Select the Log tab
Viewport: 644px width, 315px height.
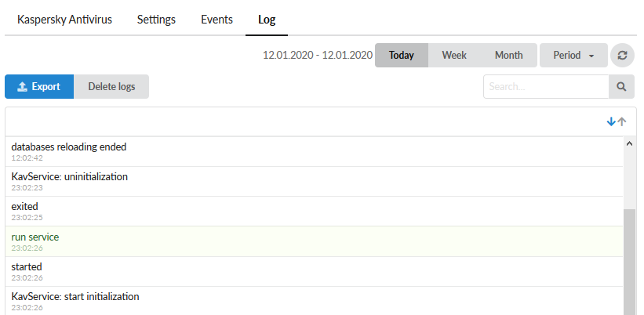coord(267,20)
